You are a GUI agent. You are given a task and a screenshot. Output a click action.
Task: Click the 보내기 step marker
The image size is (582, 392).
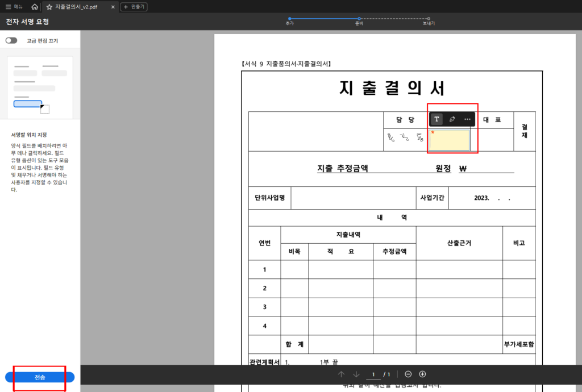pos(429,19)
